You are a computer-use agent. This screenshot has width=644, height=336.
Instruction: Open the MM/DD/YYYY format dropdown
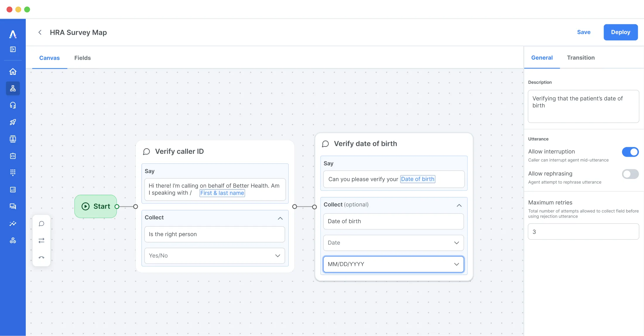point(393,264)
